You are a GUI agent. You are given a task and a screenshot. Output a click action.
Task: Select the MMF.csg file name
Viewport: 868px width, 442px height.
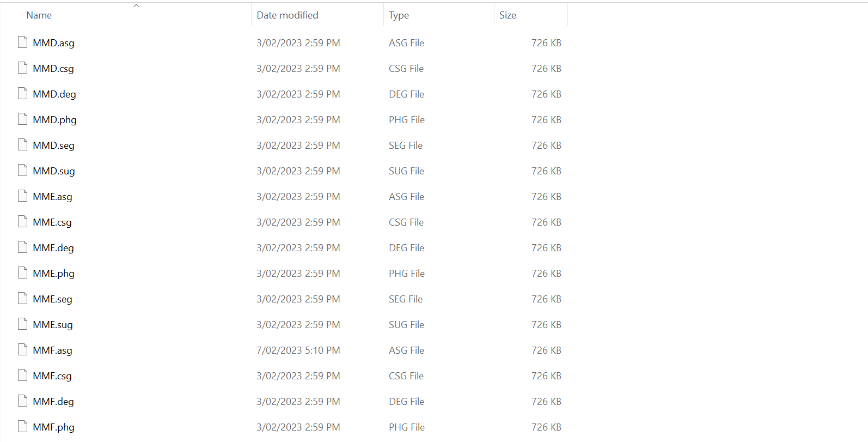(52, 376)
